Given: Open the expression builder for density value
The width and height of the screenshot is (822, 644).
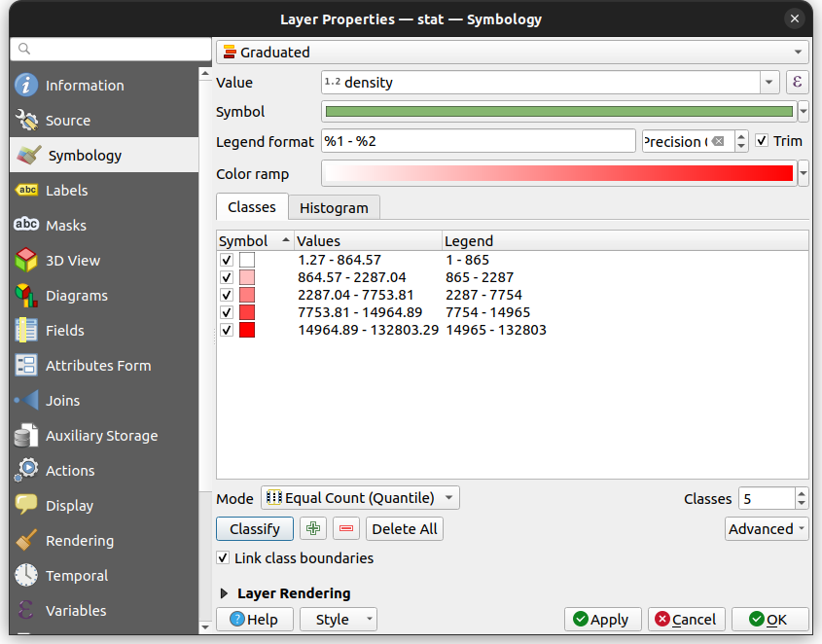Looking at the screenshot, I should [797, 82].
